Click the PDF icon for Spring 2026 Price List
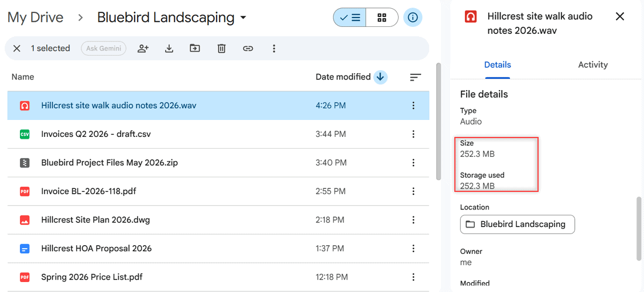 click(25, 277)
